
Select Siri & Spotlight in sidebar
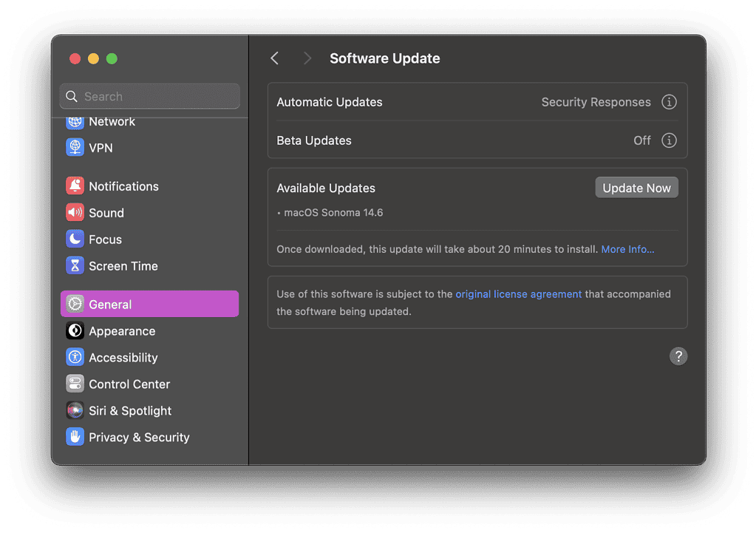[x=129, y=411]
